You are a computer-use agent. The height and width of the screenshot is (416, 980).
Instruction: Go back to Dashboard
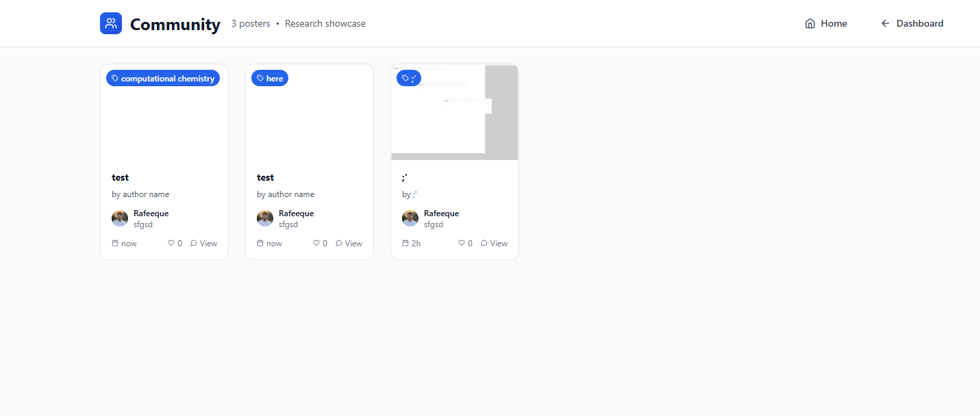(912, 23)
